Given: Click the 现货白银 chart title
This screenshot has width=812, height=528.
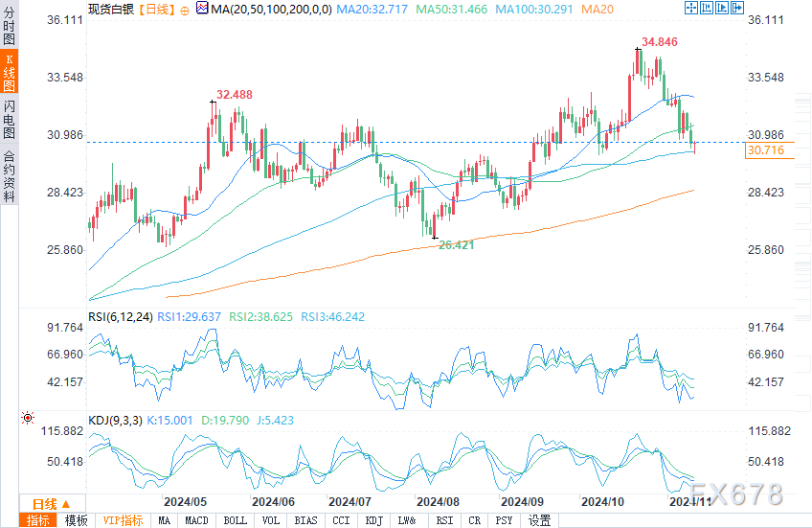Looking at the screenshot, I should [111, 9].
